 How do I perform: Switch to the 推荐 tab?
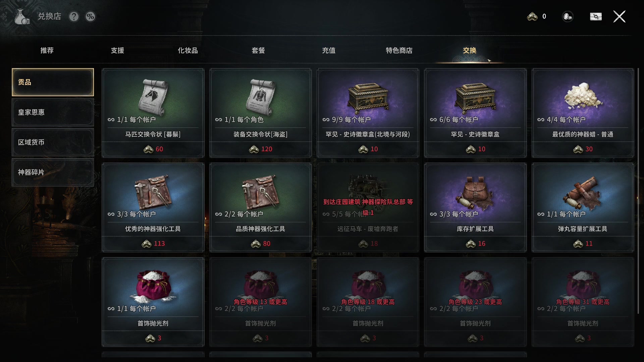click(47, 50)
